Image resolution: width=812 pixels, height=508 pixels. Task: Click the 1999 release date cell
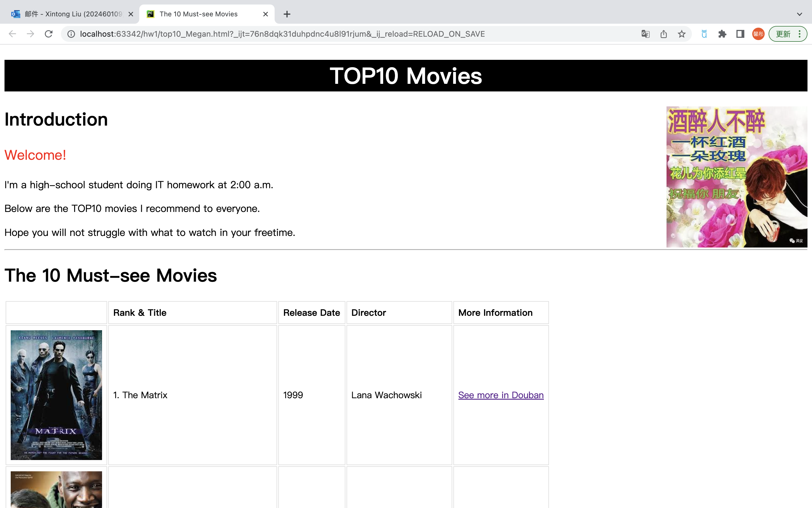click(312, 395)
